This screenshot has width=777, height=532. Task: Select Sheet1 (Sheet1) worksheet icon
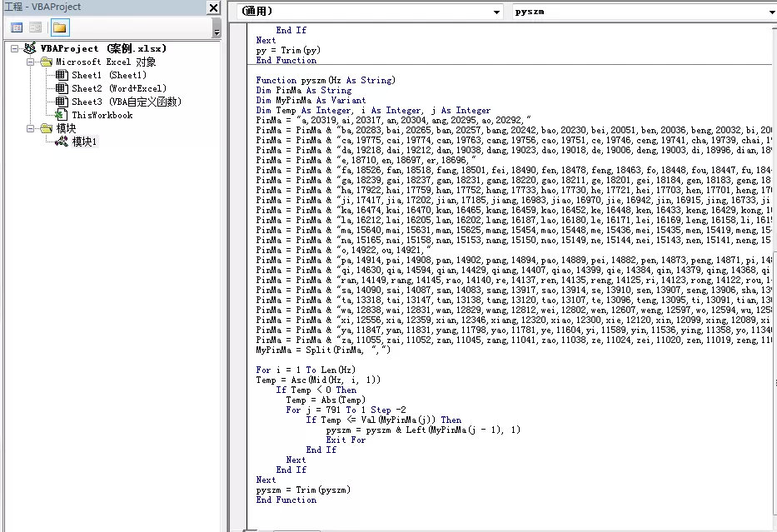(61, 75)
